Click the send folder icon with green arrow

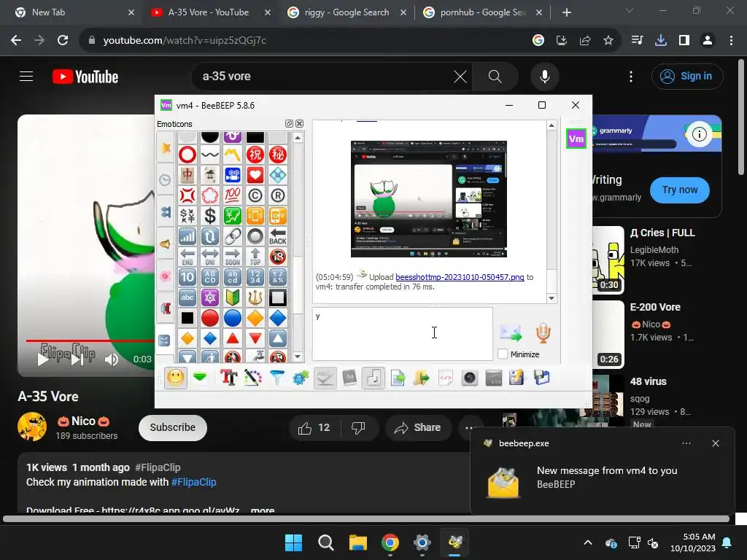tap(422, 378)
